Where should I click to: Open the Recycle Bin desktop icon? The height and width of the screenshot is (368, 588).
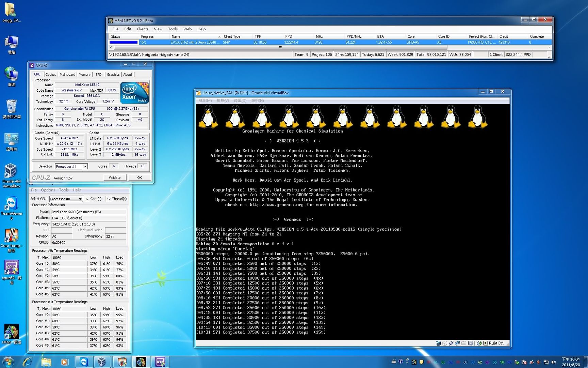click(x=11, y=109)
